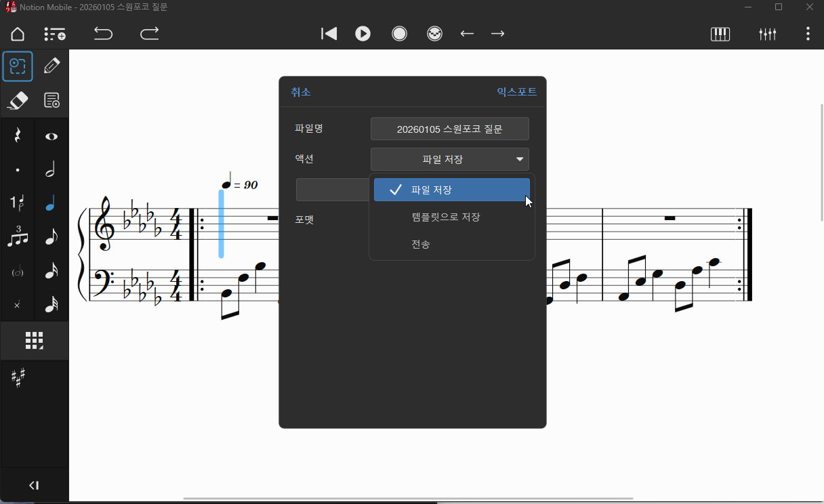Screen dimensions: 824x504
Task: Collapse the 액션 dropdown showing 파일 저장
Action: [449, 159]
